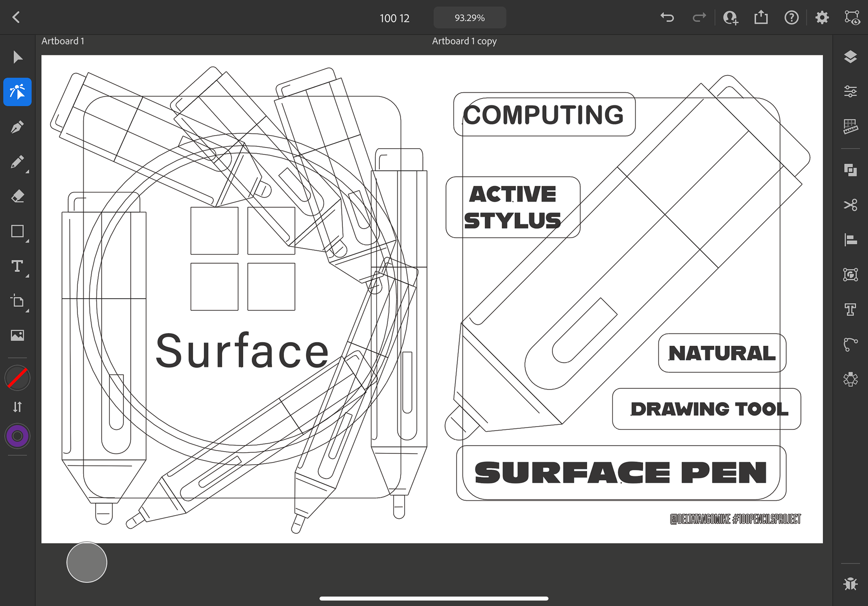Open the Properties panel sliders icon
The image size is (868, 606).
click(x=850, y=92)
